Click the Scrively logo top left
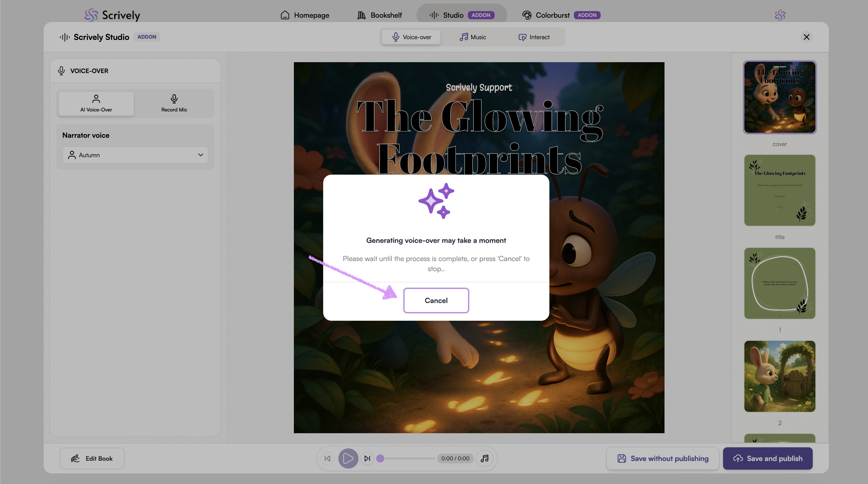This screenshot has width=868, height=484. (x=112, y=15)
